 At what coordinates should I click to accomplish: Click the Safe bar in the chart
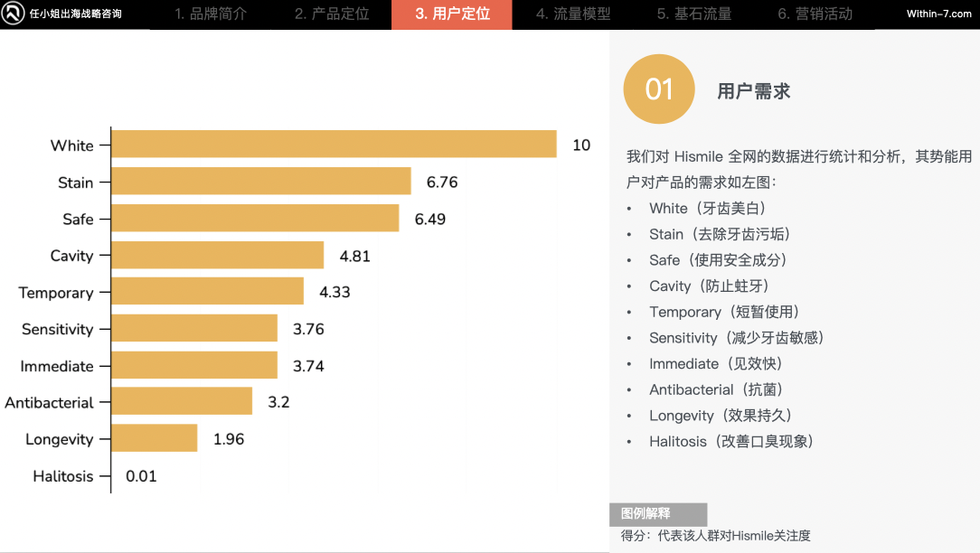(x=253, y=219)
